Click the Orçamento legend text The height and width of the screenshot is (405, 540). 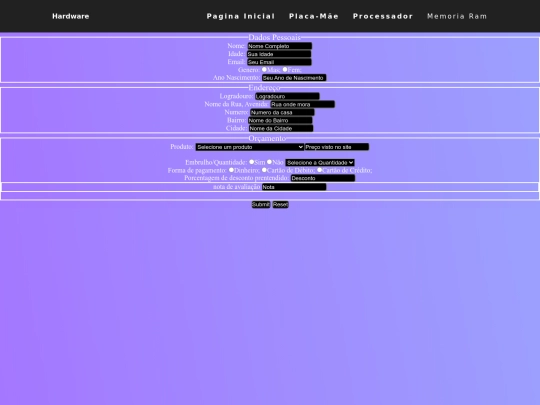[267, 138]
